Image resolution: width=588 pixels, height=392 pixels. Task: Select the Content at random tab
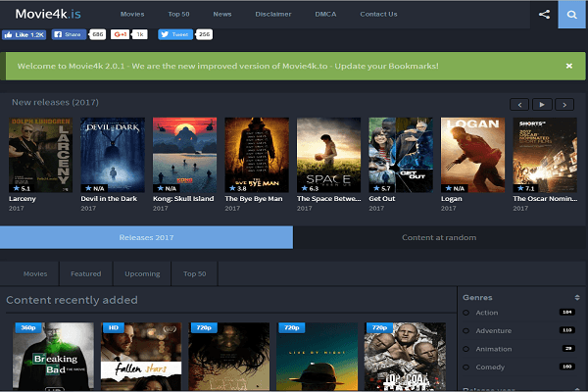(x=439, y=237)
